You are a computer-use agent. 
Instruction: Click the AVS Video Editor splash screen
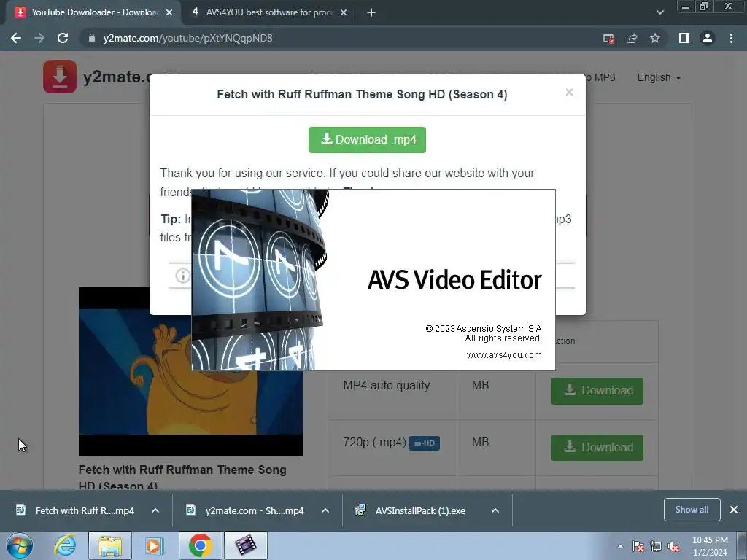coord(373,280)
